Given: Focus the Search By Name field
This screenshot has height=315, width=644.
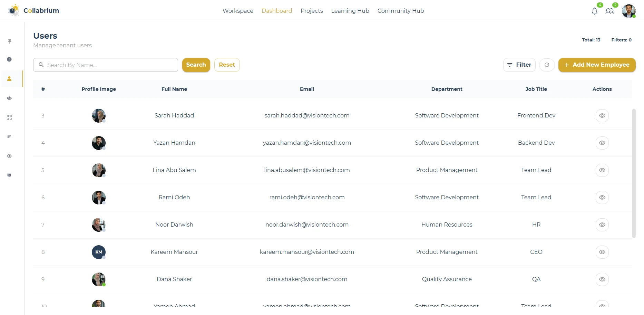Looking at the screenshot, I should tap(106, 65).
